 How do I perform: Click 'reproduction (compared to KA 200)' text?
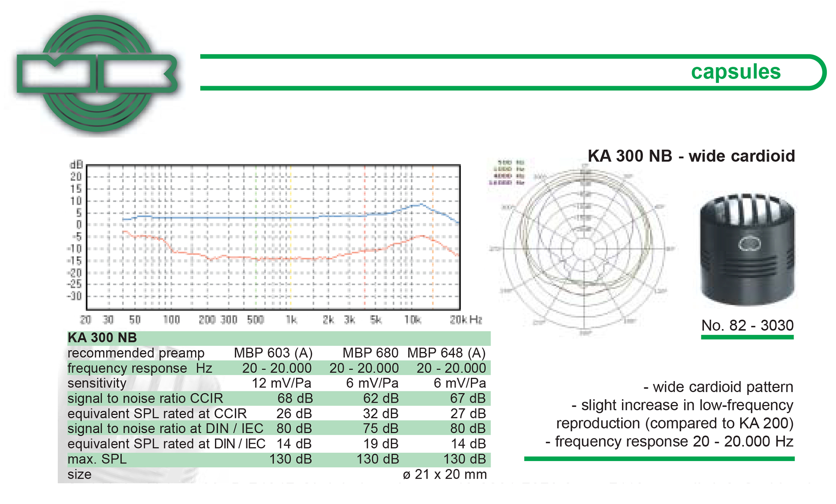(x=675, y=423)
